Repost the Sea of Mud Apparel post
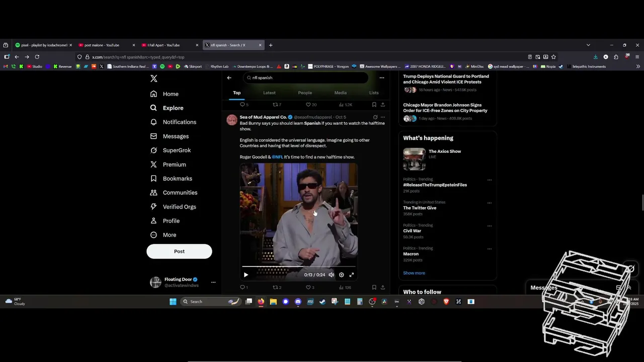Image resolution: width=644 pixels, height=362 pixels. coord(277,288)
